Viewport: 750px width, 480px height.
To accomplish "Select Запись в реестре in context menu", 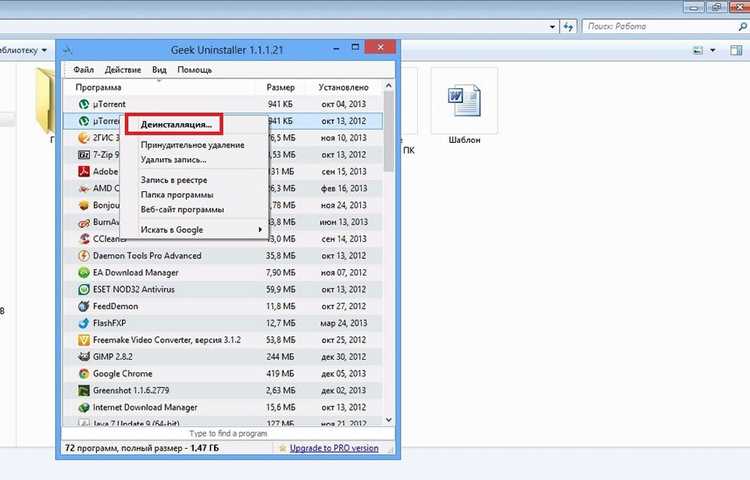I will pos(174,180).
